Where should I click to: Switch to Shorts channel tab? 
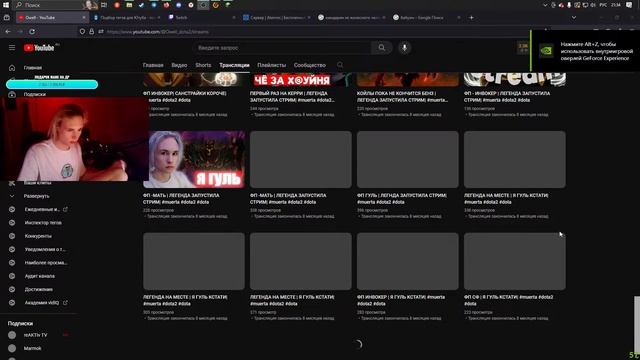203,65
